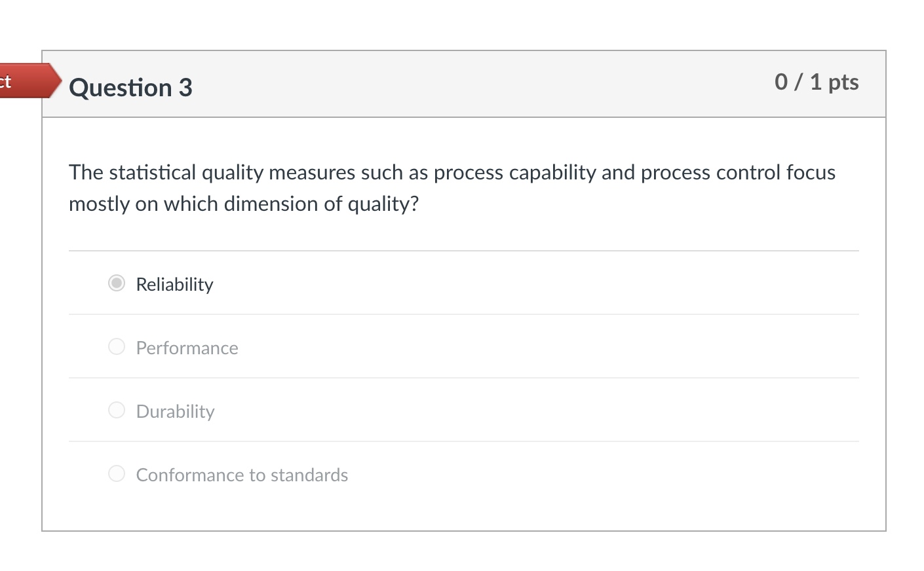Click the gray answer row for Performance
The width and height of the screenshot is (924, 571).
point(459,346)
